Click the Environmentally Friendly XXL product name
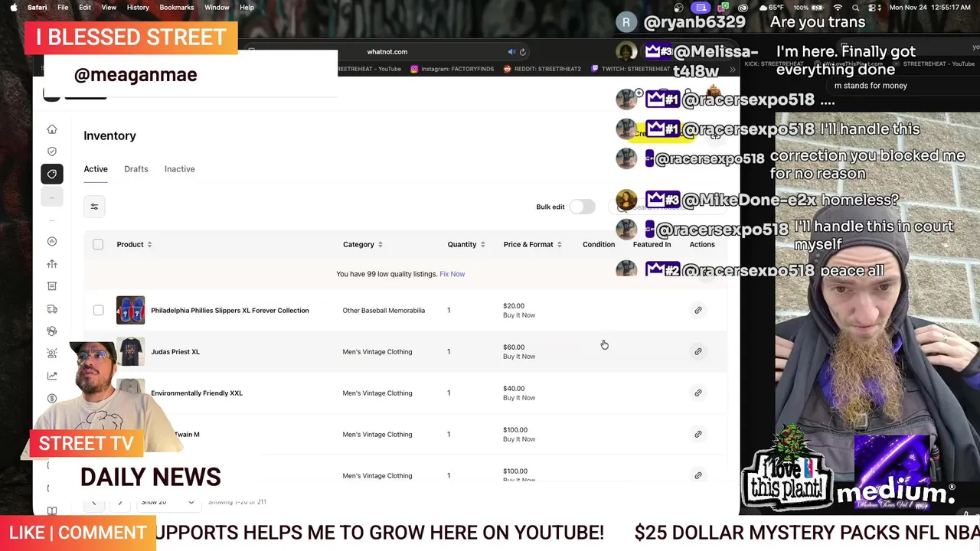 click(x=197, y=393)
